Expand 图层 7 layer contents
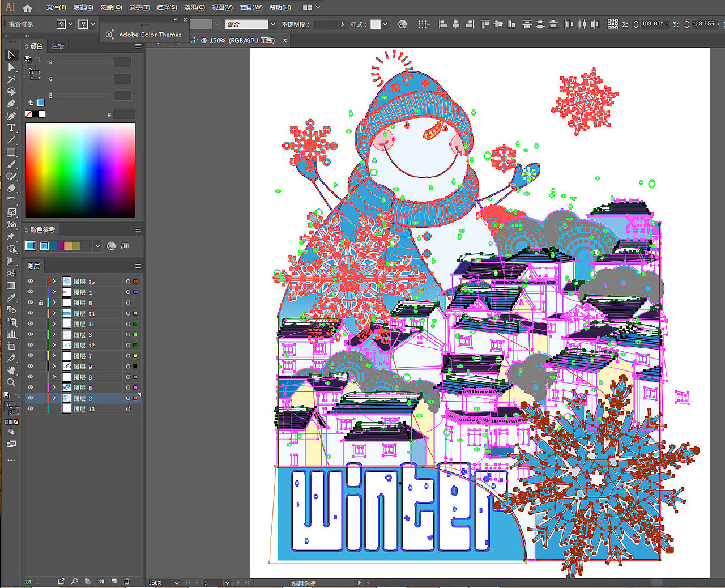 coord(54,356)
